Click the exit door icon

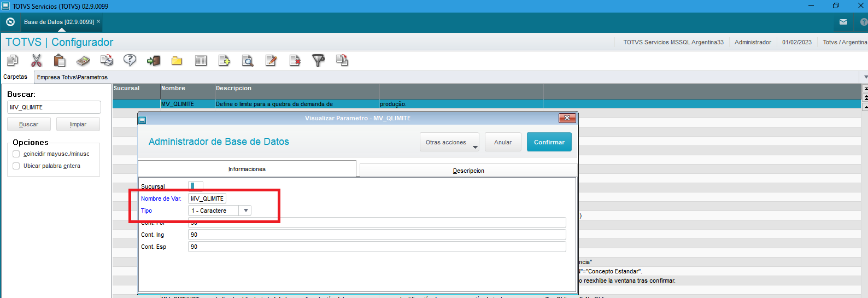tap(154, 60)
